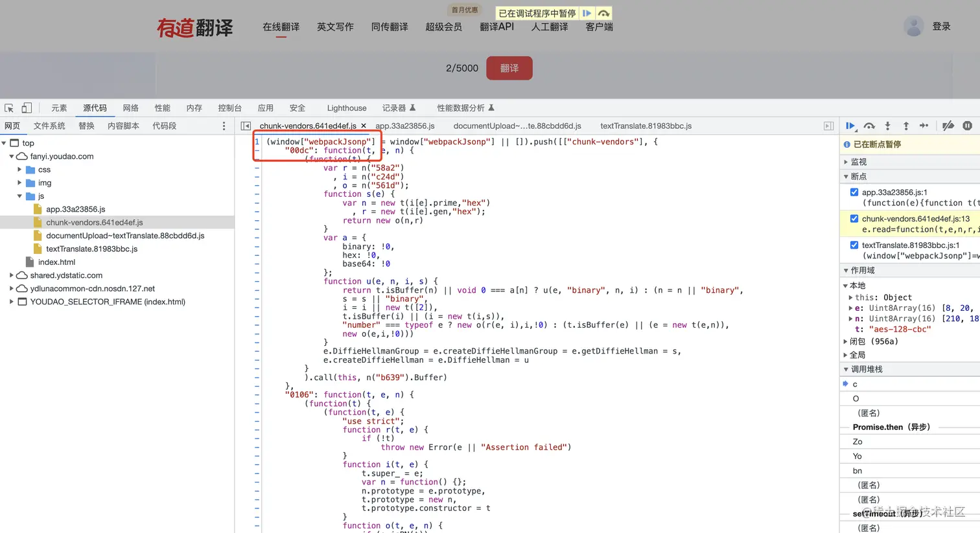Click the Youdao Translate logo
The image size is (980, 533).
194,27
